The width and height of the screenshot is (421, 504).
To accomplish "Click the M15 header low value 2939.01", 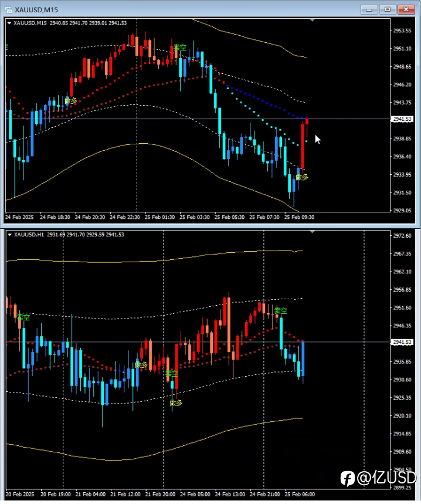I will point(98,23).
